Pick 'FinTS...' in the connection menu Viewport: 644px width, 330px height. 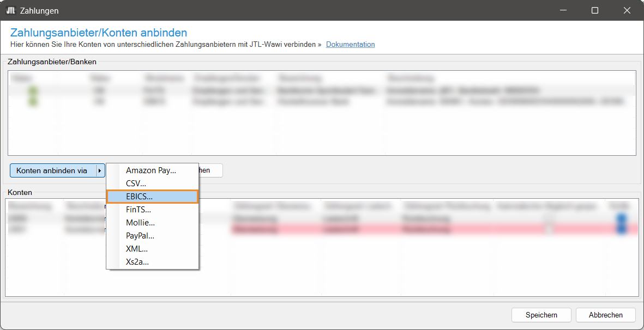tap(139, 209)
